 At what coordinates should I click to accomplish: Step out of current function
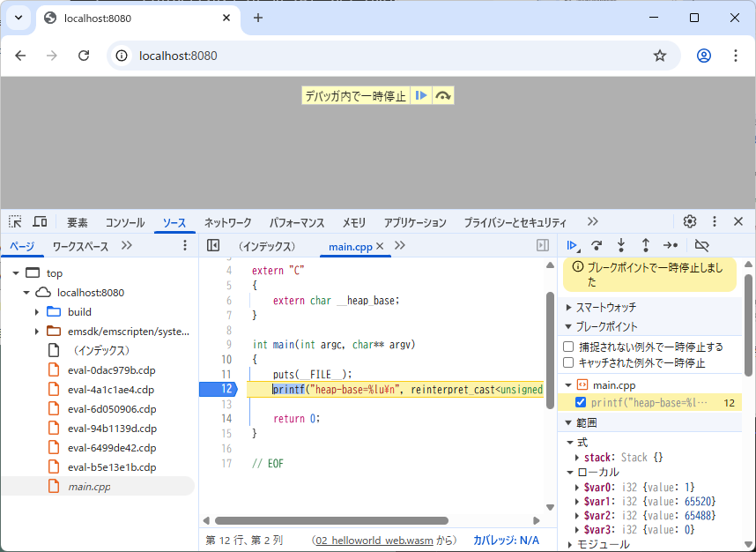point(646,246)
